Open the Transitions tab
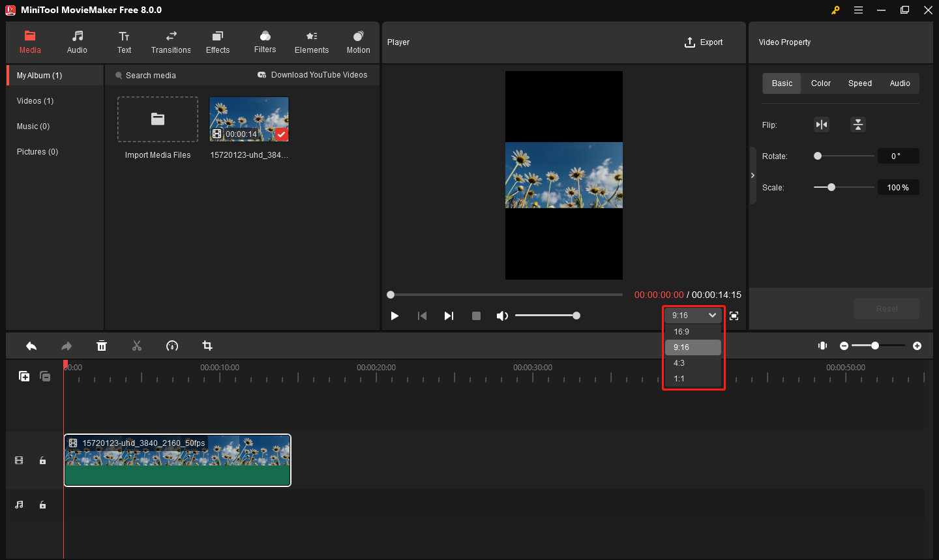Image resolution: width=939 pixels, height=560 pixels. tap(171, 42)
